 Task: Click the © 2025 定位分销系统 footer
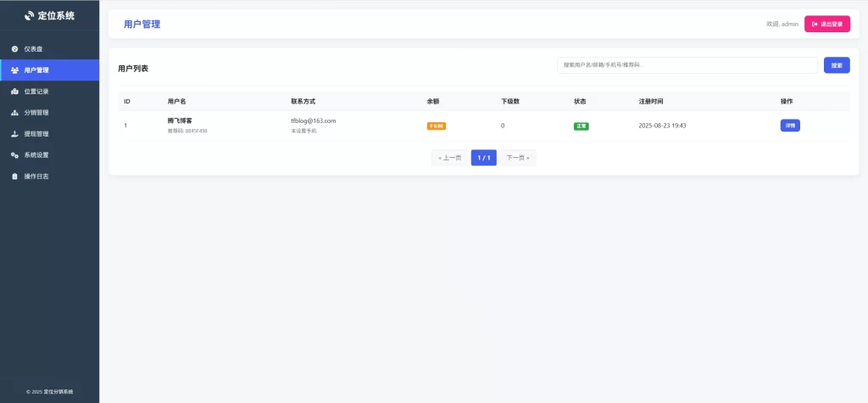pos(50,391)
